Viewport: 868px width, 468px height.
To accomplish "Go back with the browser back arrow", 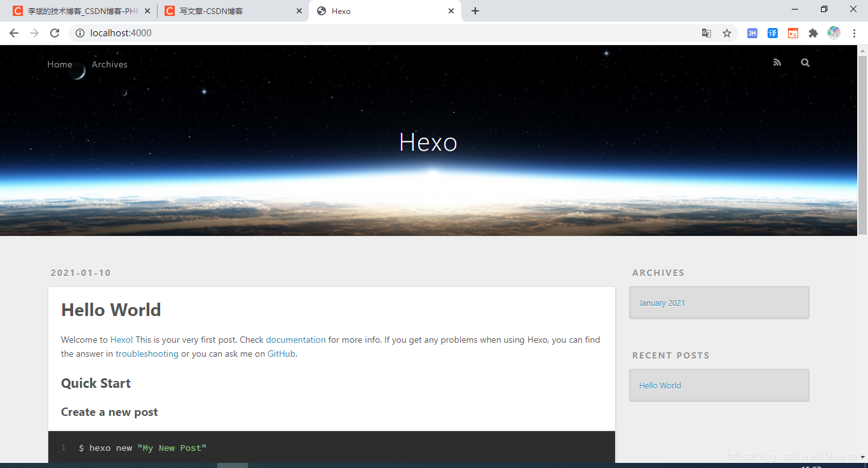I will pos(14,33).
